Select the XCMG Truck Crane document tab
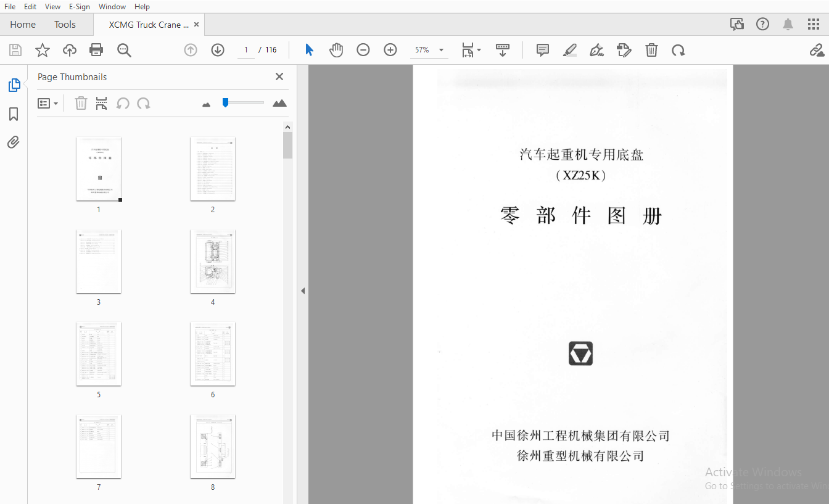This screenshot has height=504, width=829. [x=149, y=25]
